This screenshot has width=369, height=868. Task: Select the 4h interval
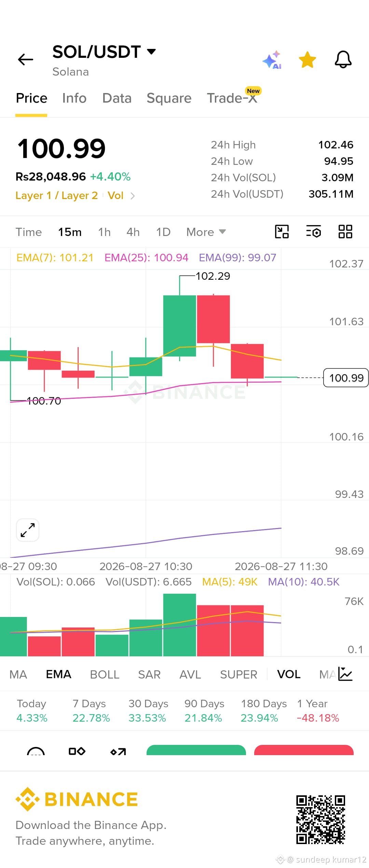[x=133, y=232]
